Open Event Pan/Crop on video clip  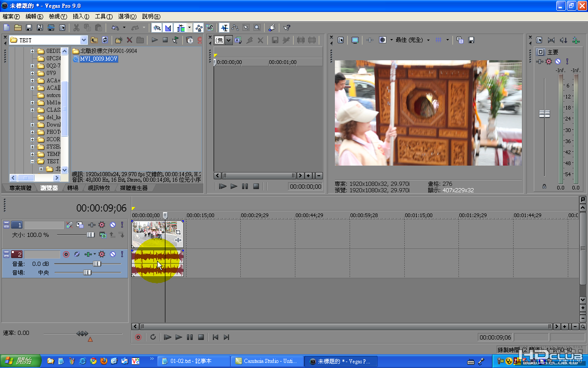point(178,232)
